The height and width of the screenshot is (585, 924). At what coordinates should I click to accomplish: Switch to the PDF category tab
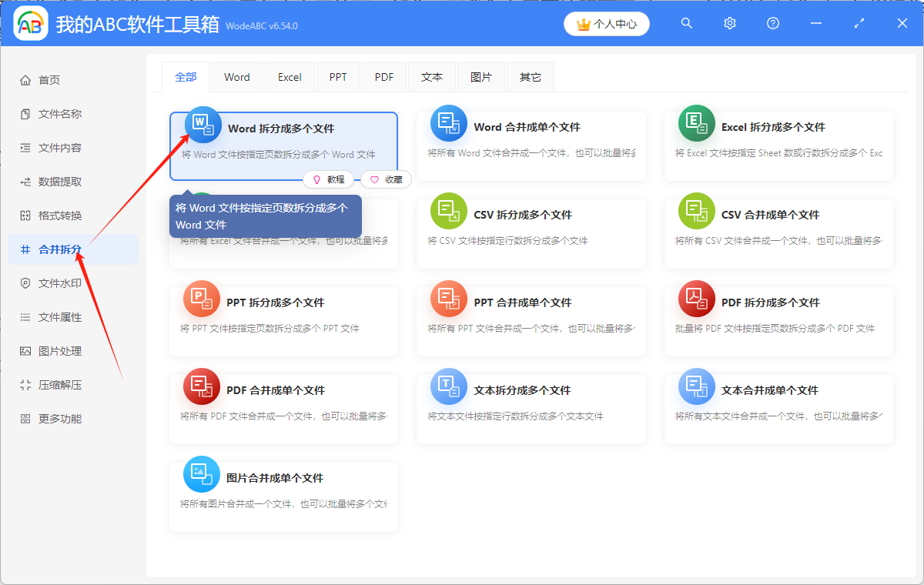383,76
